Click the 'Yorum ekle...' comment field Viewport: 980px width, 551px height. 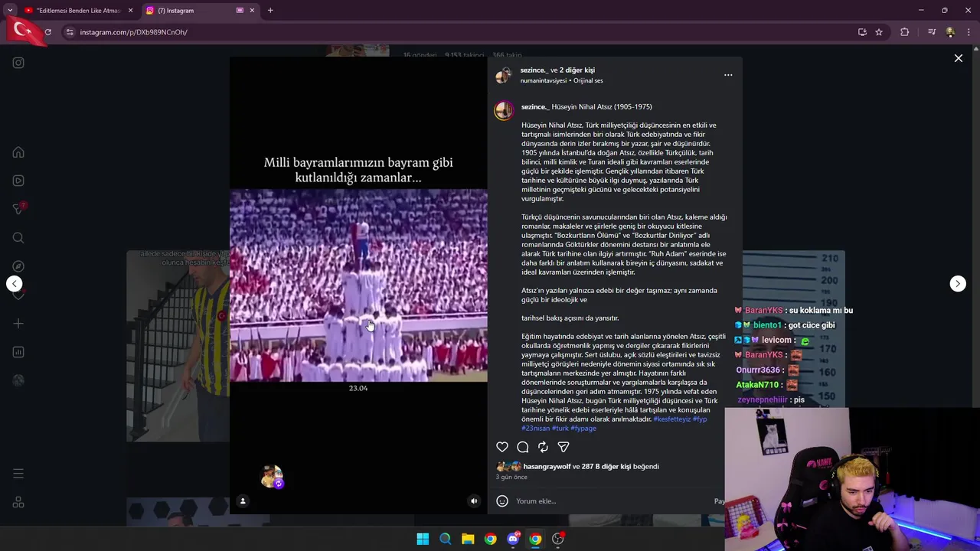612,501
